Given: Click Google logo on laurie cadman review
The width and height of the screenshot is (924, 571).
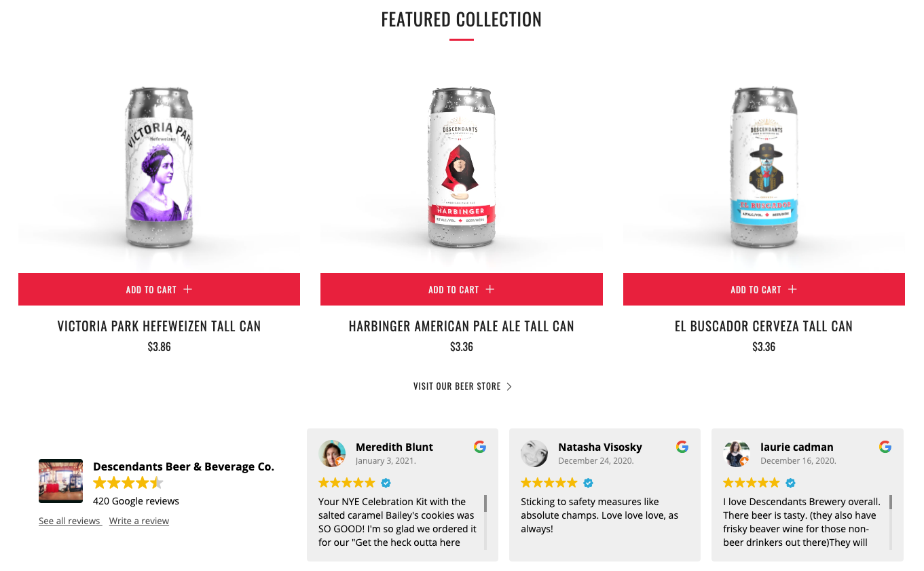Looking at the screenshot, I should coord(885,447).
